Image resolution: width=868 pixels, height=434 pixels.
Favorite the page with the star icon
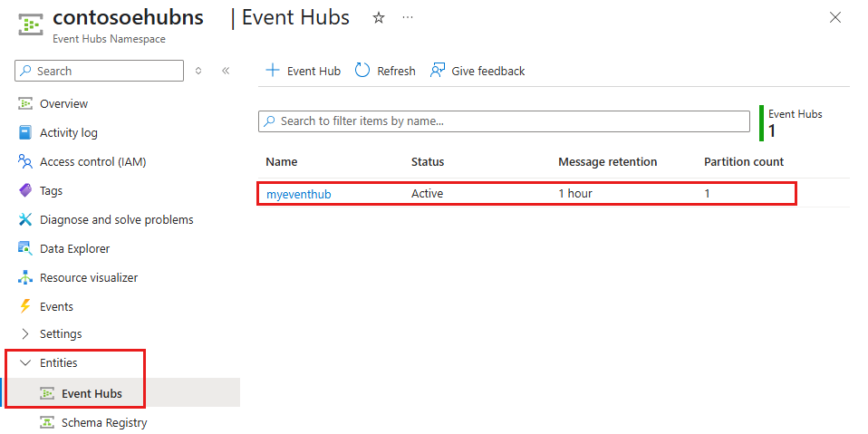(x=379, y=18)
